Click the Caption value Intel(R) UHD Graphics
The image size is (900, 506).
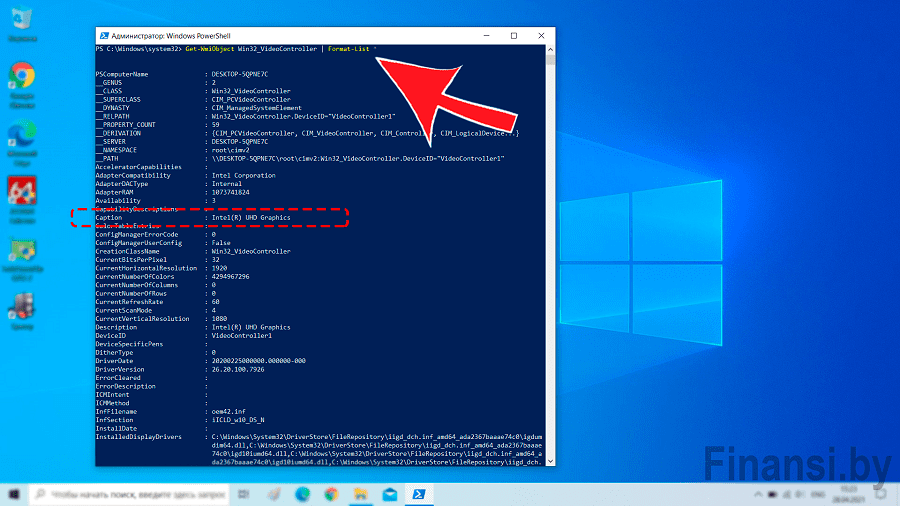251,217
